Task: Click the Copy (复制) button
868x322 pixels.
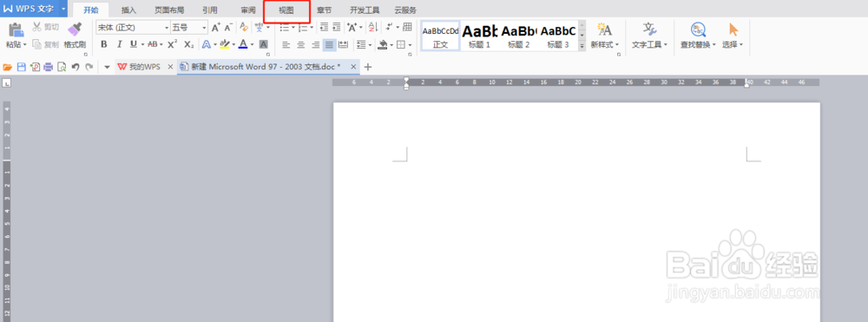Action: pyautogui.click(x=45, y=44)
